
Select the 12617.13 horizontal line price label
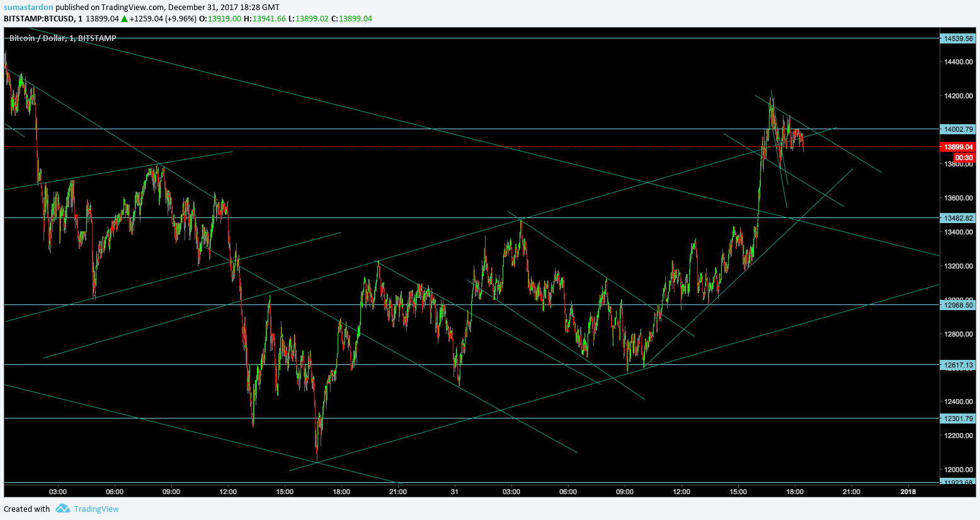tap(958, 365)
